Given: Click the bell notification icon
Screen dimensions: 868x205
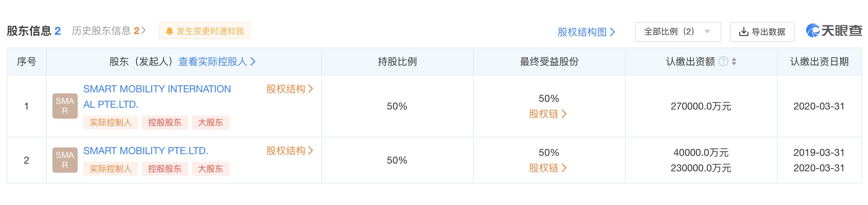Looking at the screenshot, I should pyautogui.click(x=169, y=31).
